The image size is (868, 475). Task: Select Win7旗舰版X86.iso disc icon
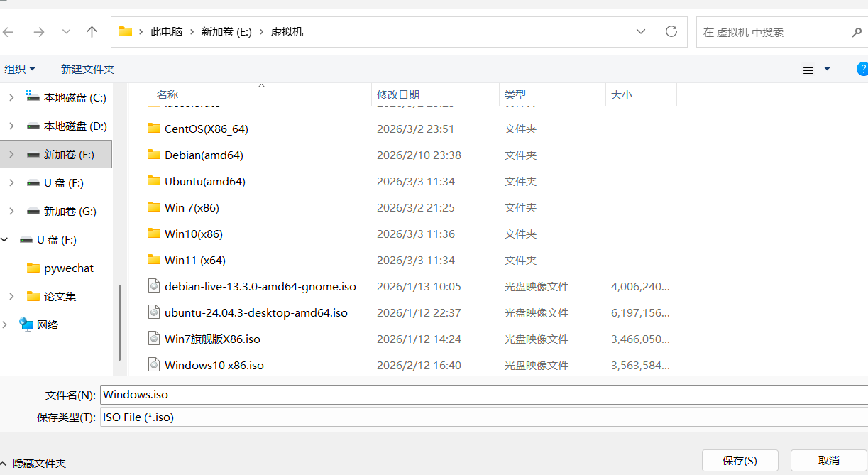pos(154,338)
